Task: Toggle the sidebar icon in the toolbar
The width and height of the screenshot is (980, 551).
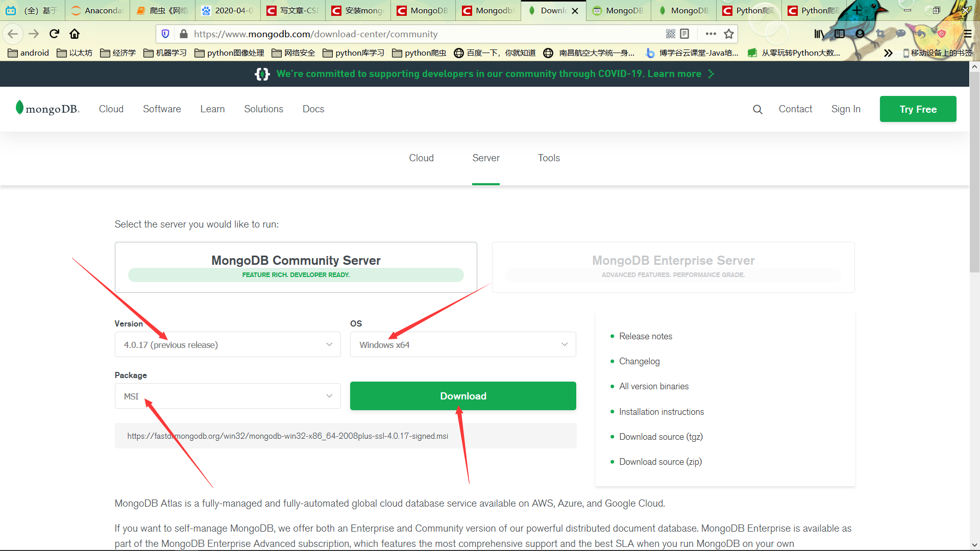Action: click(x=840, y=34)
